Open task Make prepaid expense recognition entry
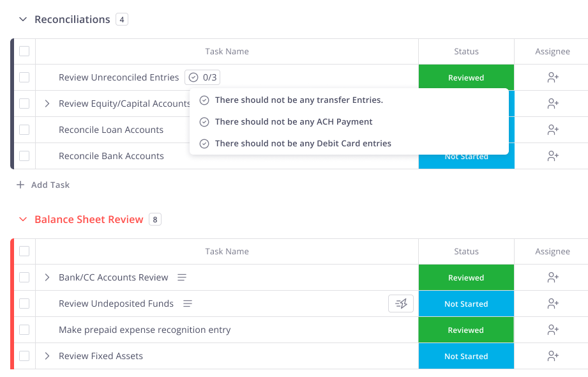The image size is (588, 377). pos(145,330)
